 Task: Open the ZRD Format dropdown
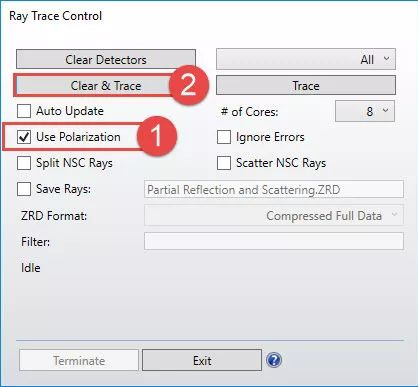(274, 215)
